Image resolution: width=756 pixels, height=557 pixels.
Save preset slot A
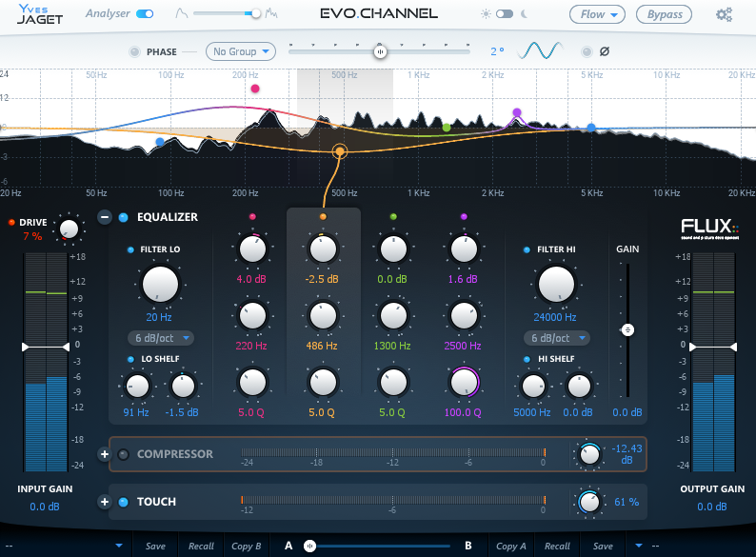point(155,546)
